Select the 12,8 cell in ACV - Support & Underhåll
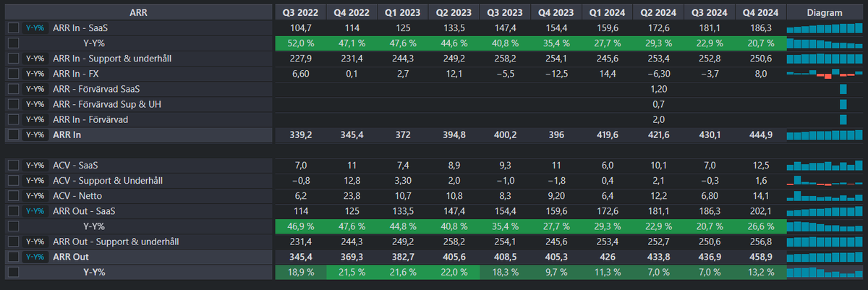The width and height of the screenshot is (868, 290). click(x=352, y=180)
